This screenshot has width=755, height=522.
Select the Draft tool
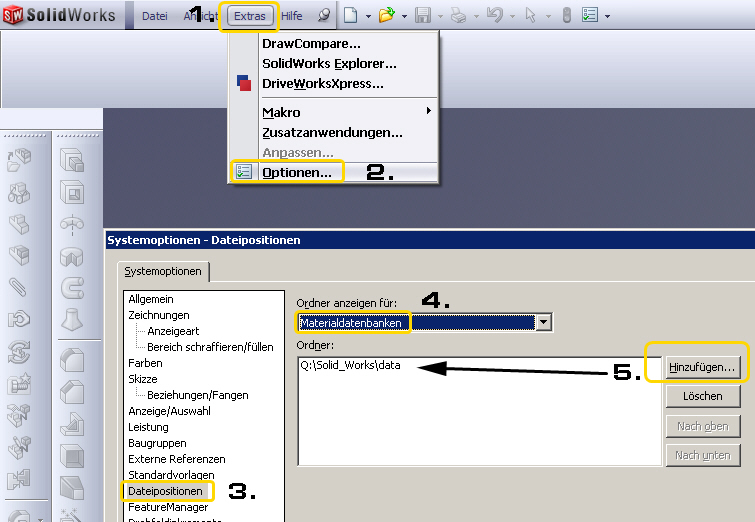72,487
